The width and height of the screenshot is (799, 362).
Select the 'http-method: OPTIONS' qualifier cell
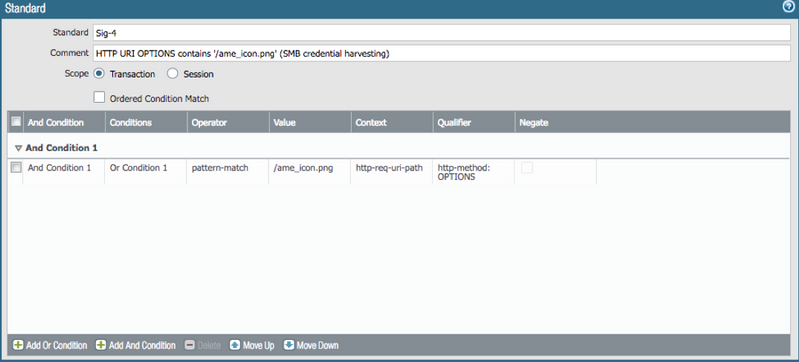pyautogui.click(x=474, y=172)
